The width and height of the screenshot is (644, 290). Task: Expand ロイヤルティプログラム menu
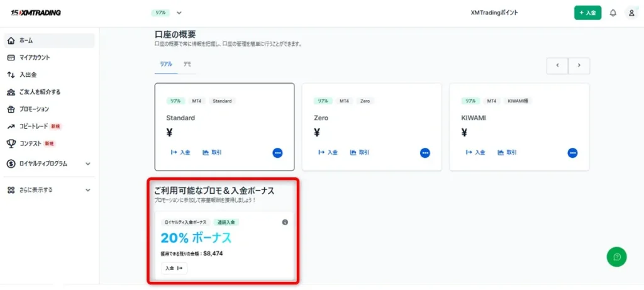[49, 164]
